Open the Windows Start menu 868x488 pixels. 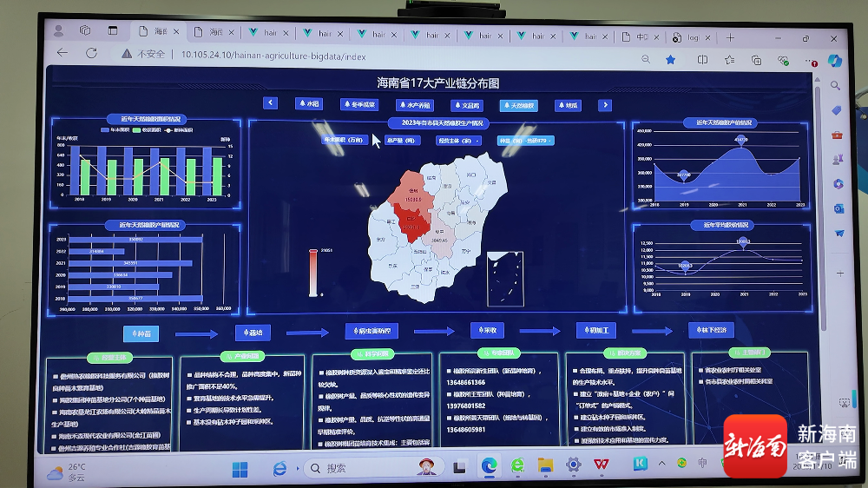239,468
